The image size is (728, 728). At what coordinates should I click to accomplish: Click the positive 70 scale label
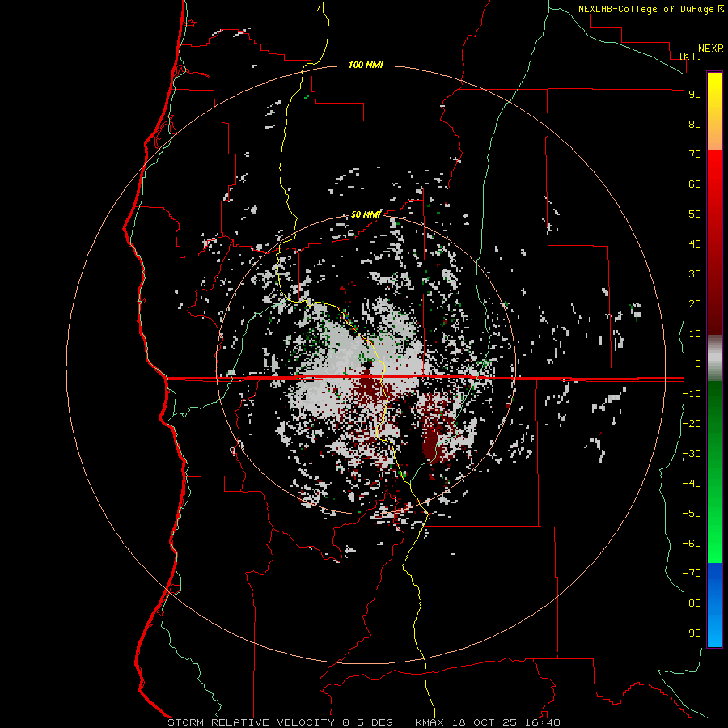(x=695, y=154)
